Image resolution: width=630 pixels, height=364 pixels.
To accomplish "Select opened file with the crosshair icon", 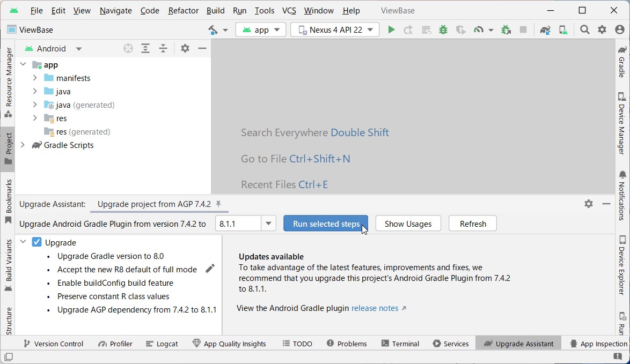I will [128, 48].
